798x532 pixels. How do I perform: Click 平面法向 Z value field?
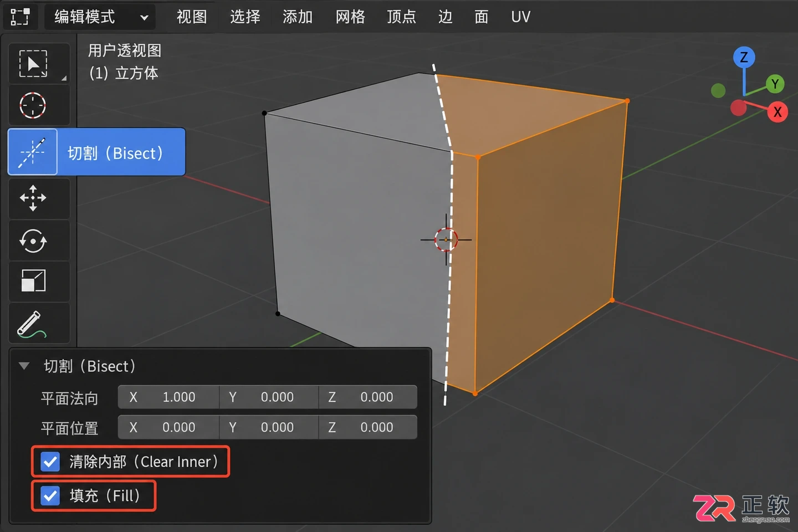[368, 397]
